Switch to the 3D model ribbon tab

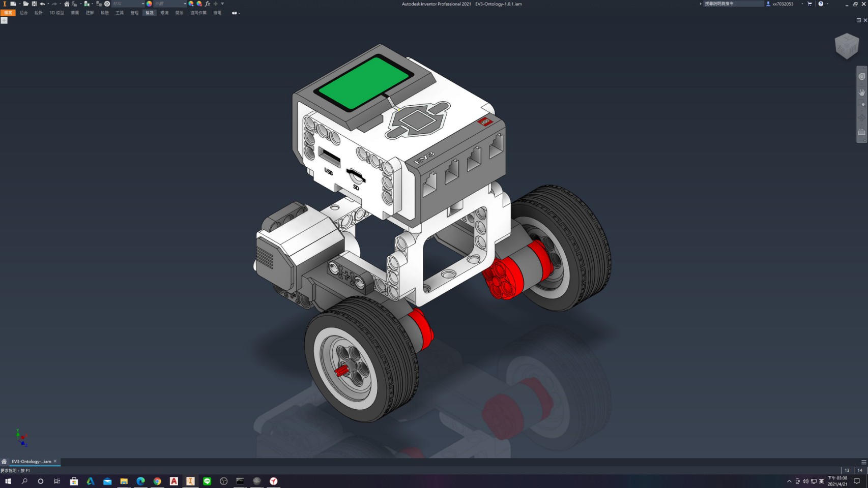(x=56, y=13)
